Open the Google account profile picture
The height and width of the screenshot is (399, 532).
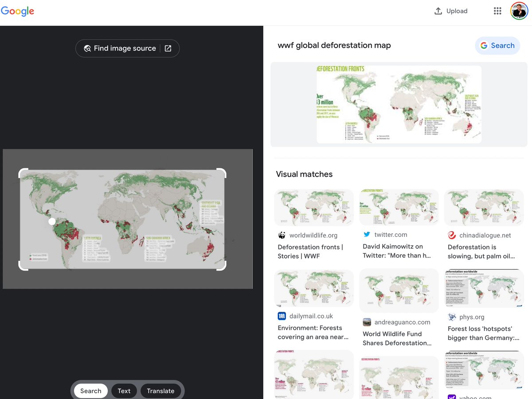click(x=519, y=11)
